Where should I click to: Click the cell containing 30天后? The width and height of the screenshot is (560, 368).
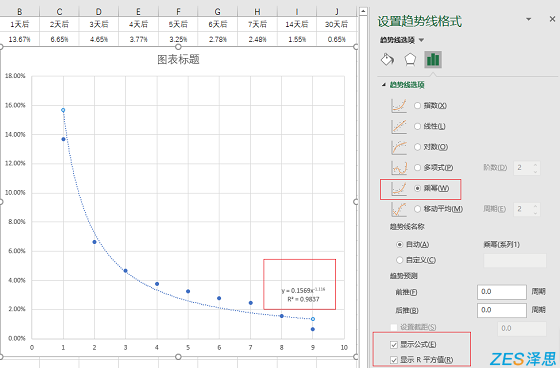336,24
